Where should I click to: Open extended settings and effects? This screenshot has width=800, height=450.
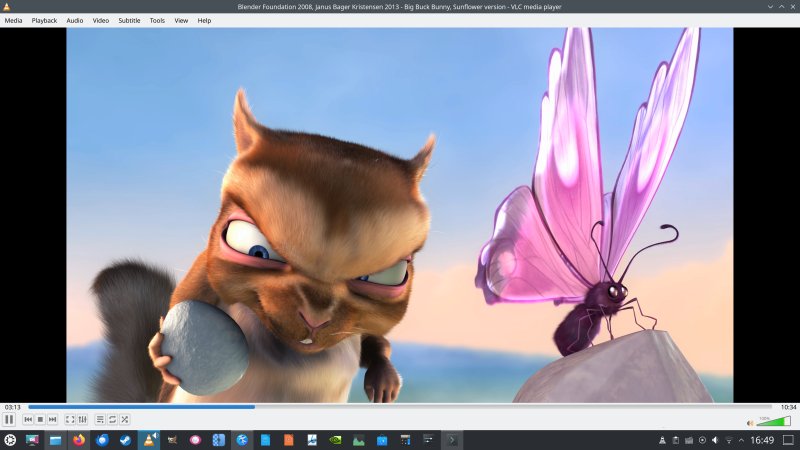(82, 419)
